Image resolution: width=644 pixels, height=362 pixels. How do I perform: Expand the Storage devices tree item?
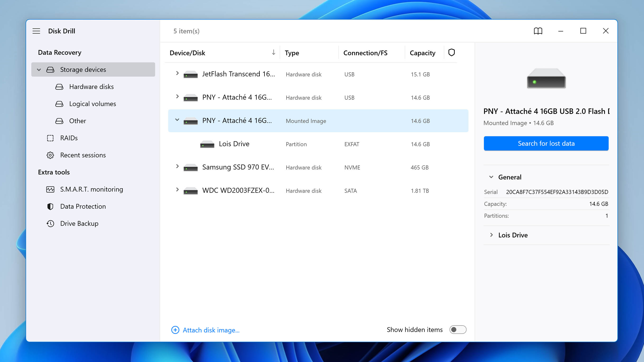point(39,69)
